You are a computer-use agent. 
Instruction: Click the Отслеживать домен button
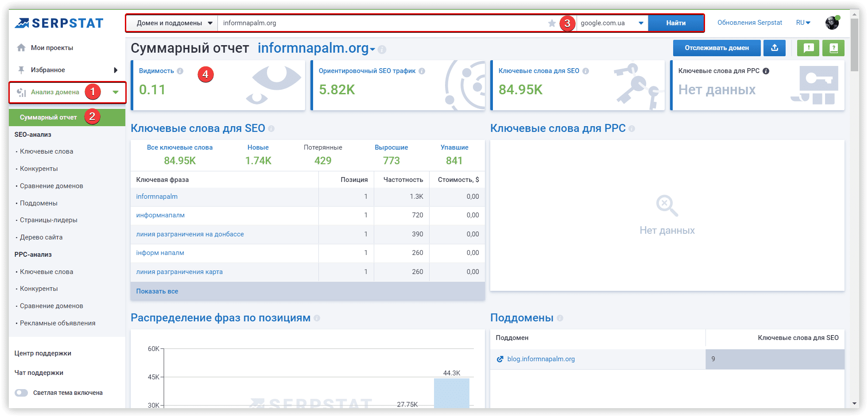coord(717,48)
